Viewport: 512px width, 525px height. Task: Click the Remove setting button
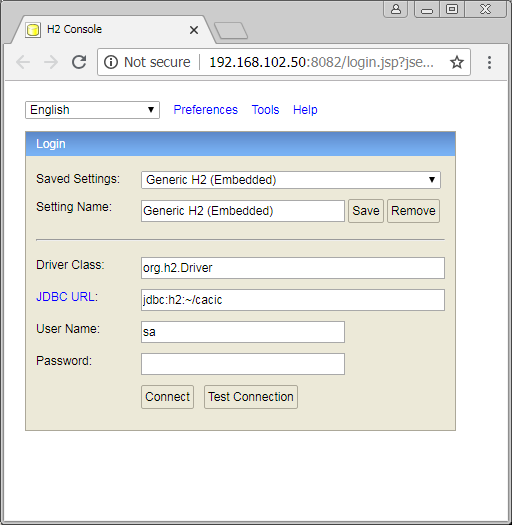point(413,211)
